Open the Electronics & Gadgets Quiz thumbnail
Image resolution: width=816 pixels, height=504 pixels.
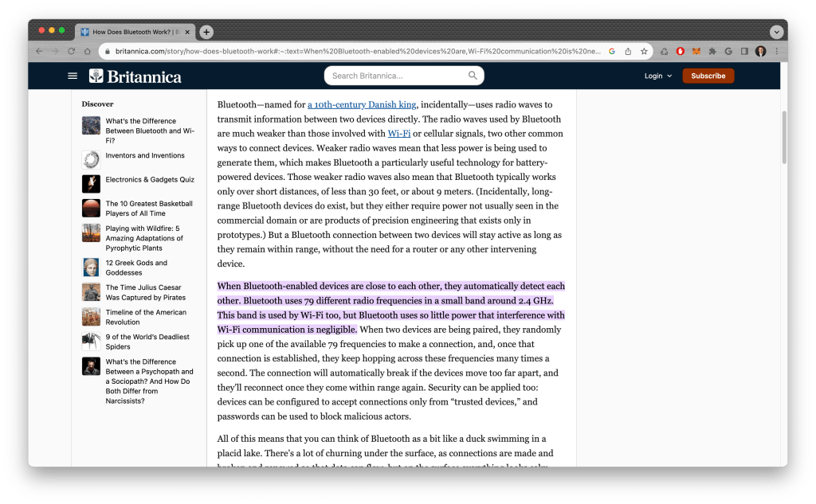[x=91, y=183]
